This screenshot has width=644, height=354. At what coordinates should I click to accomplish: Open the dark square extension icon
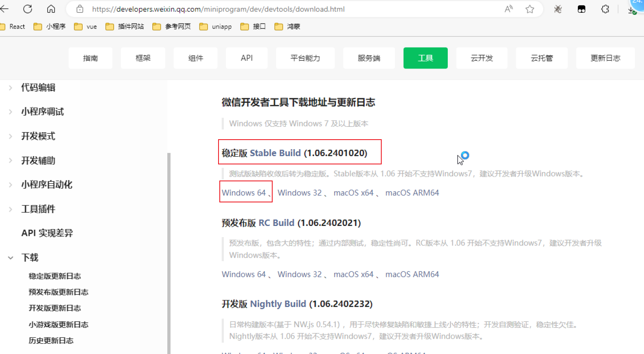pyautogui.click(x=581, y=9)
